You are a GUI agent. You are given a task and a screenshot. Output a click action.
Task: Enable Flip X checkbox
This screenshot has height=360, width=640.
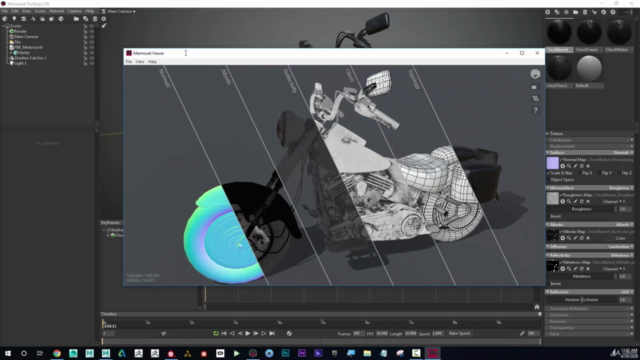tap(580, 173)
